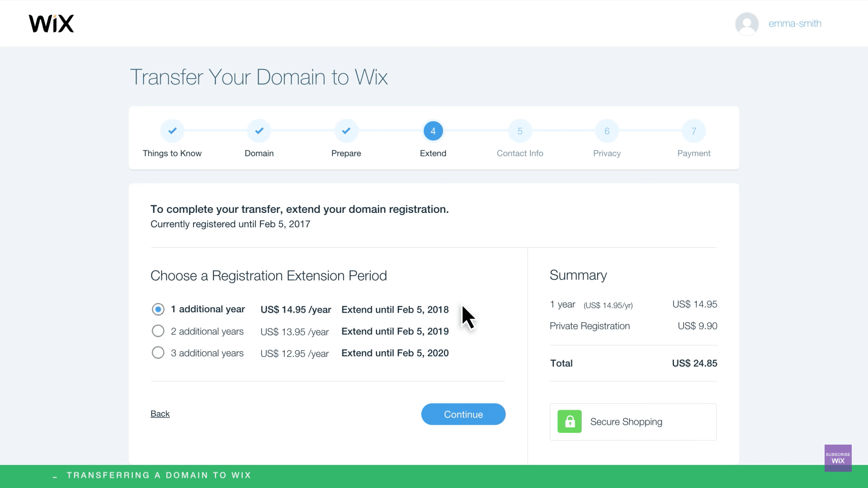Go to the Things to Know step checkmark
Screen dimensions: 868x488
click(x=172, y=131)
